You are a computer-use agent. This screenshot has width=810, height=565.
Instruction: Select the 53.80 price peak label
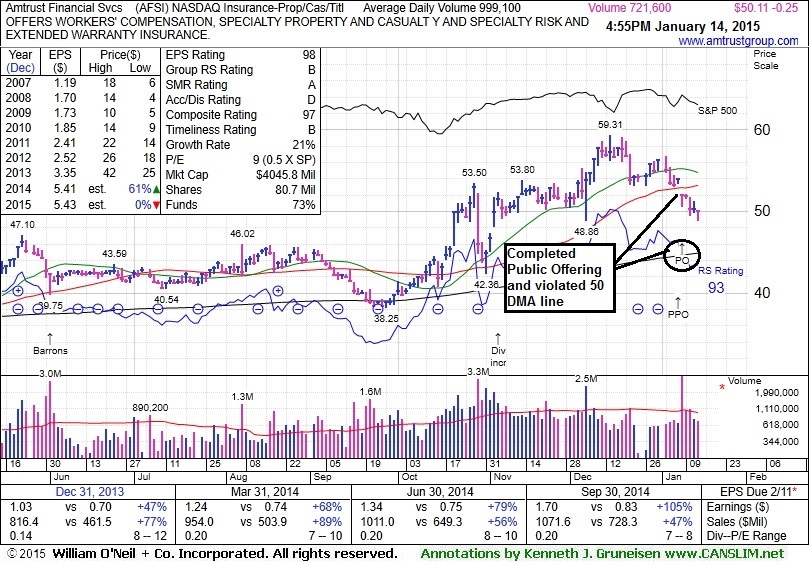pyautogui.click(x=522, y=169)
